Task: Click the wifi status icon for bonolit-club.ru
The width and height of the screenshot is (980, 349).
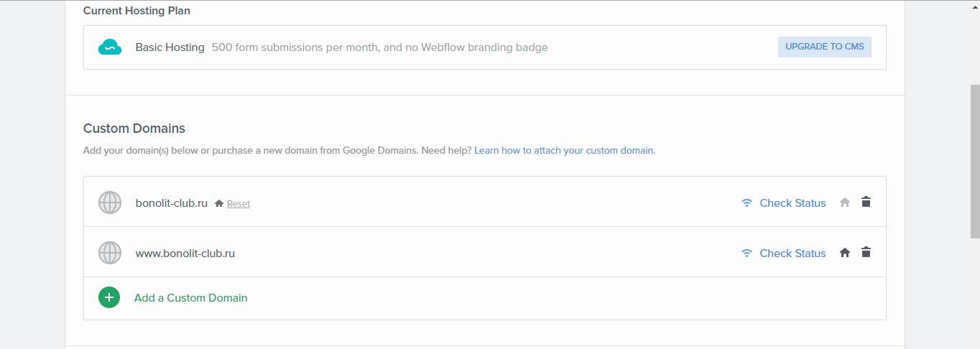Action: [x=747, y=203]
